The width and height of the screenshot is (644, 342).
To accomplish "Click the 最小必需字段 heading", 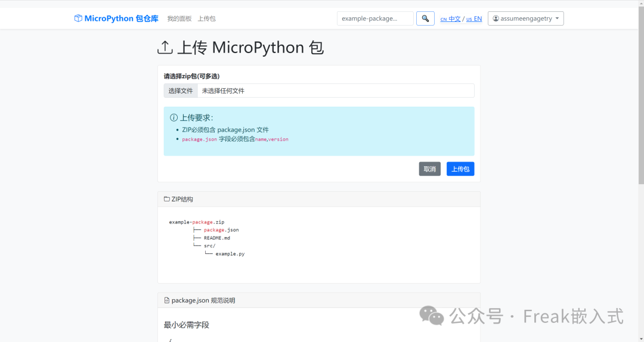I will click(187, 325).
